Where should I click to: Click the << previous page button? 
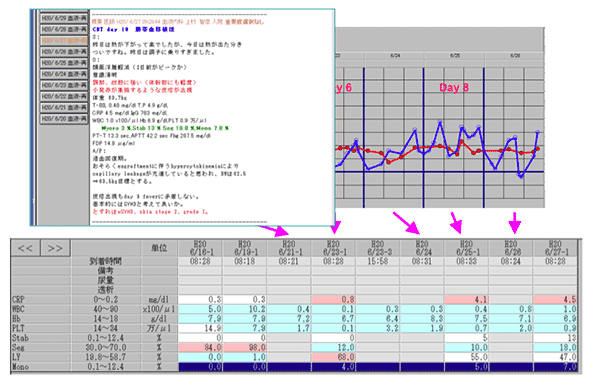pyautogui.click(x=25, y=248)
